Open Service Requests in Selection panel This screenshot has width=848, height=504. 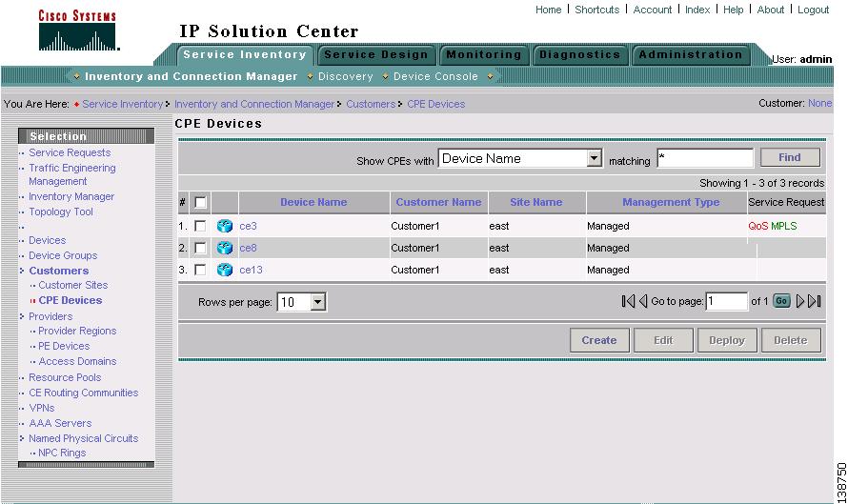pos(70,152)
